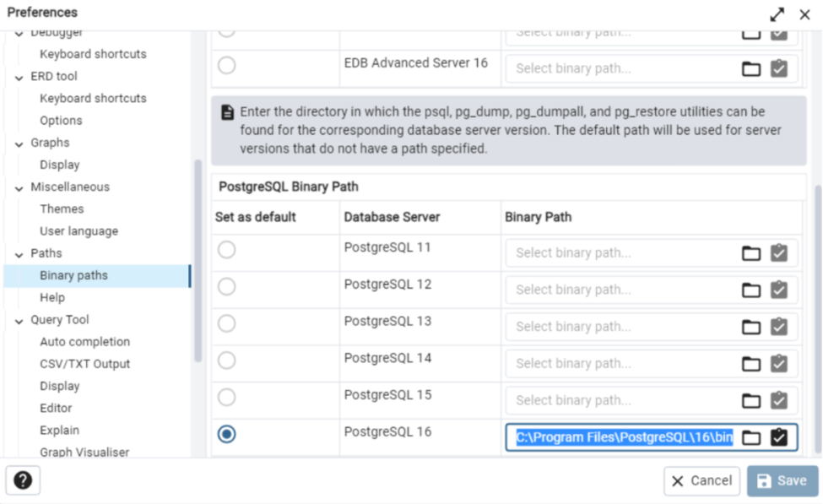Set PostgreSQL 12 as default server
Viewport: 823px width, 504px height.
[x=226, y=287]
